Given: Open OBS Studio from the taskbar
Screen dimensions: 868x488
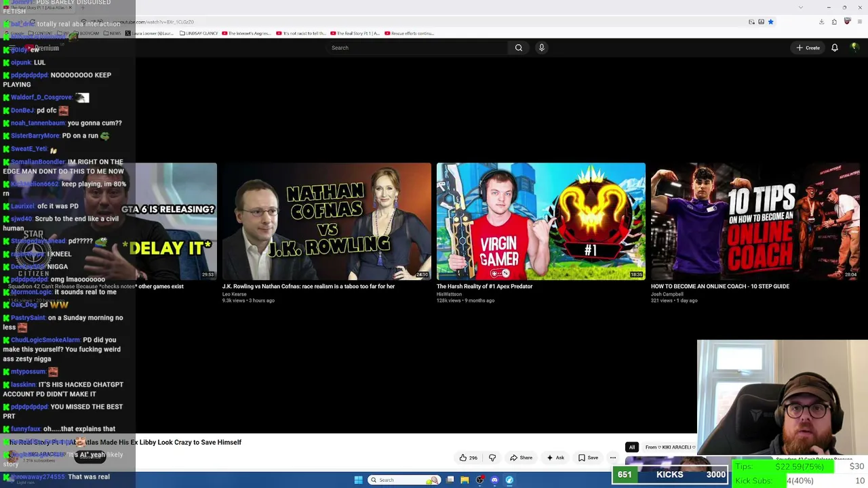Looking at the screenshot, I should coord(479,480).
